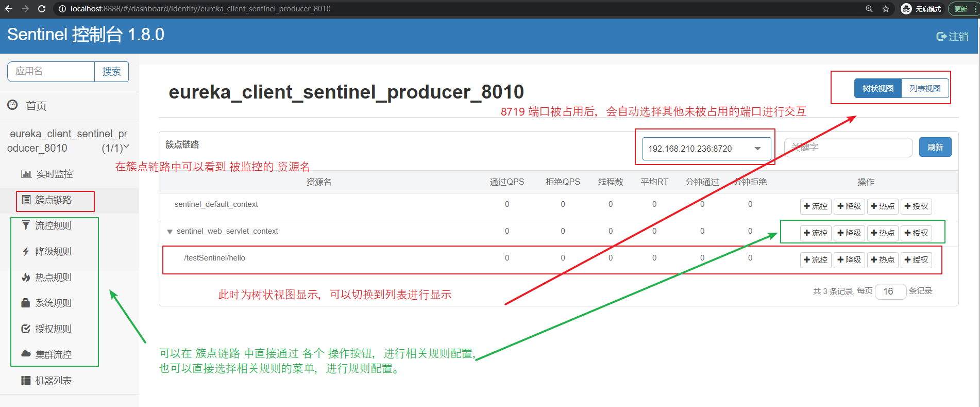Viewport: 980px width, 407px height.
Task: Click the 流控规则 filter icon
Action: [x=26, y=225]
